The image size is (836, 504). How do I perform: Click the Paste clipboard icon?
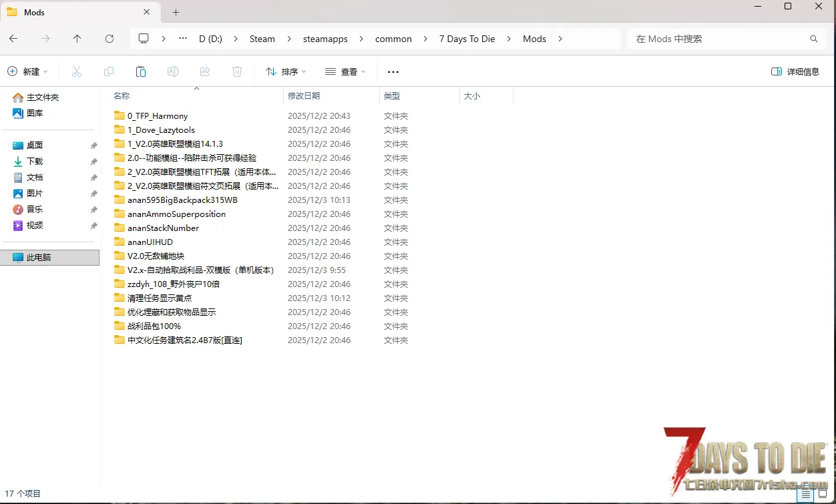click(x=141, y=71)
